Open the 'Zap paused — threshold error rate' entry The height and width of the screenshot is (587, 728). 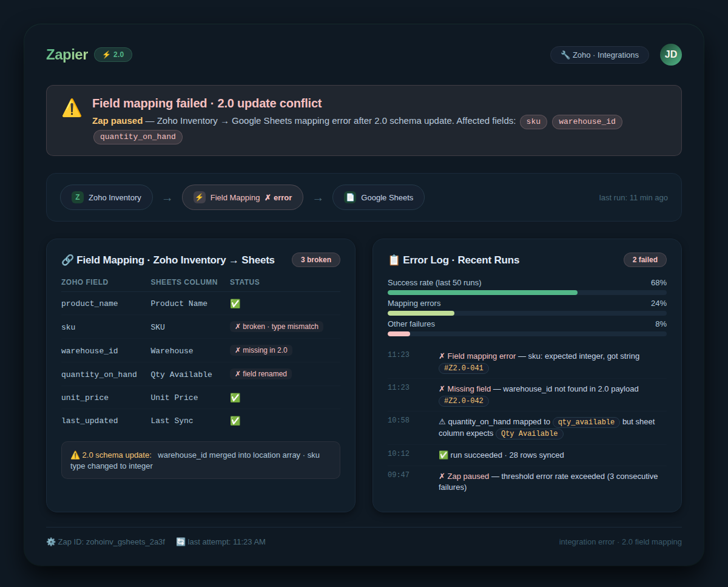pos(527,481)
